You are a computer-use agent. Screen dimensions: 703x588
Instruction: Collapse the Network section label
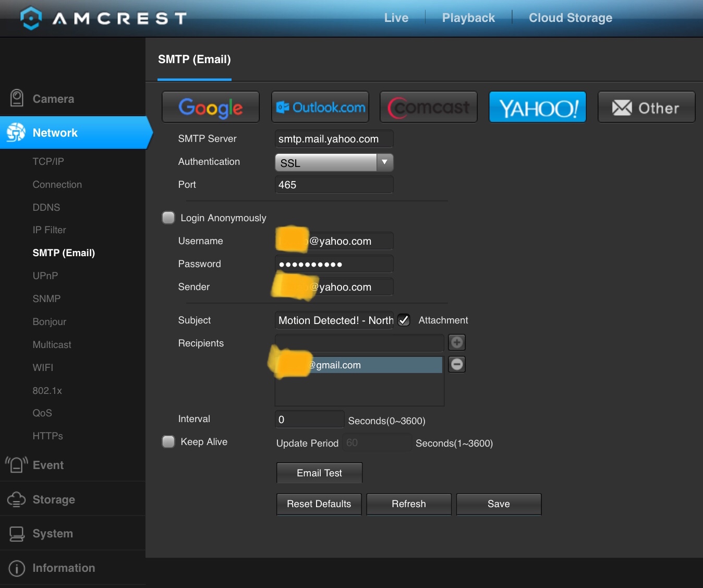point(55,133)
